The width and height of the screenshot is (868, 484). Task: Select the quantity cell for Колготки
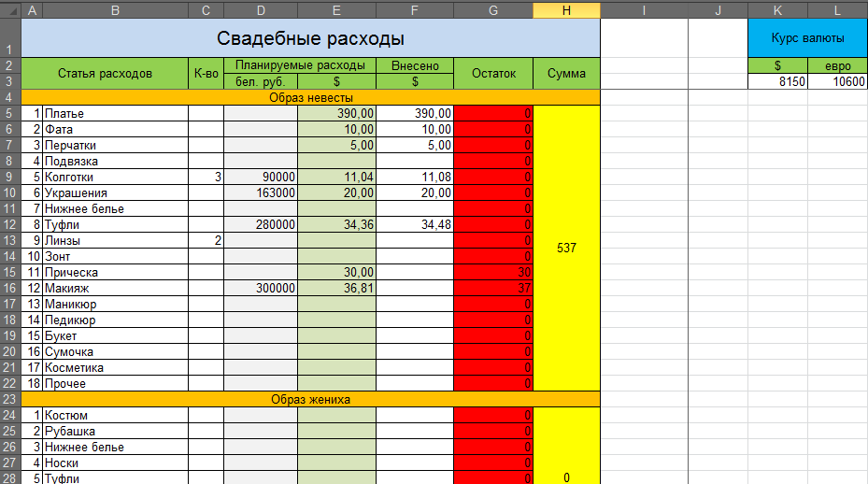click(x=206, y=177)
